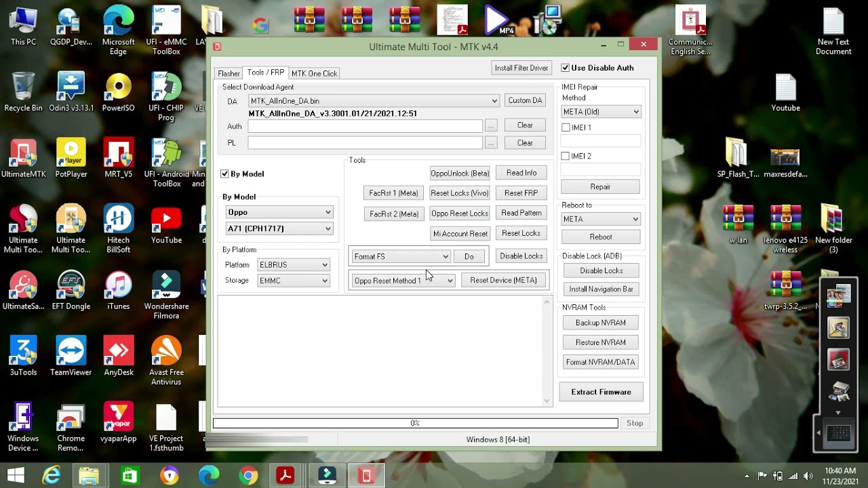Click the Stop button
This screenshot has width=868, height=488.
tap(635, 423)
